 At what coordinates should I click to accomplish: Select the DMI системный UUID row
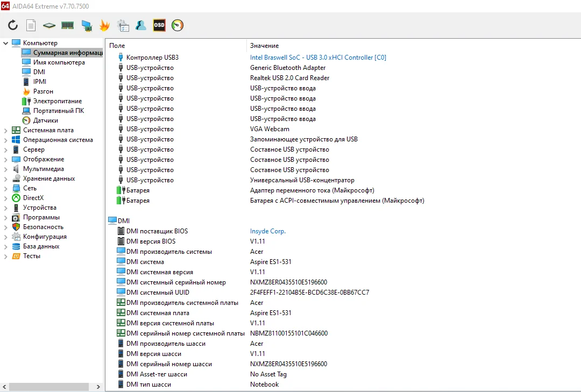pyautogui.click(x=343, y=293)
